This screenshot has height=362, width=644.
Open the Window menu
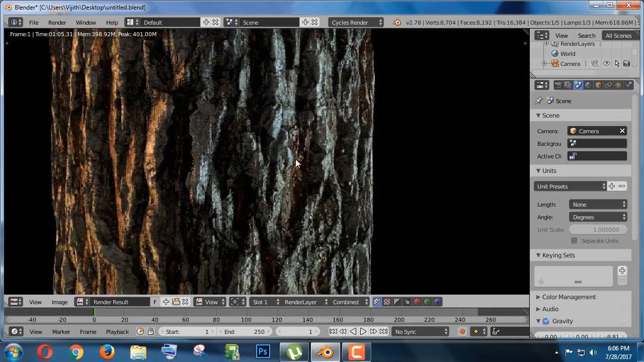coord(86,22)
